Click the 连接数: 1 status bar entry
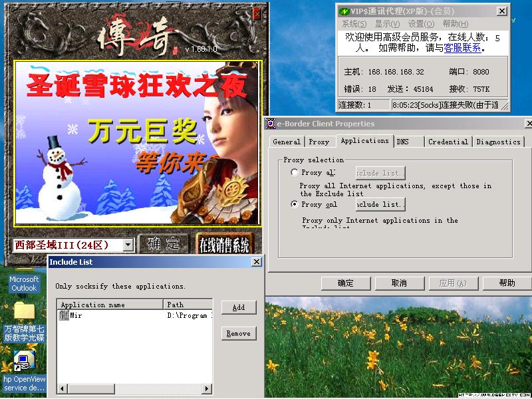The width and height of the screenshot is (532, 399). click(x=364, y=105)
